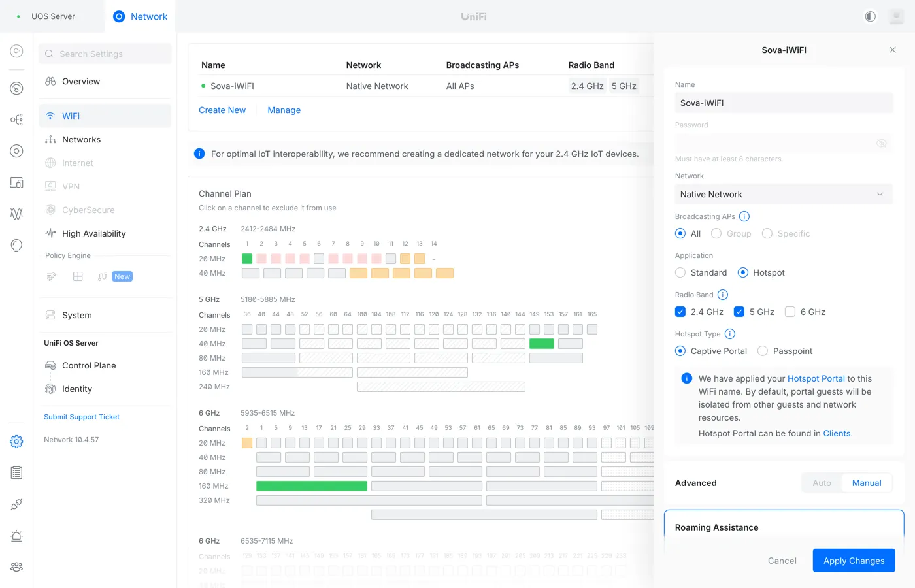Open the user avatar menu
The height and width of the screenshot is (588, 915).
897,16
